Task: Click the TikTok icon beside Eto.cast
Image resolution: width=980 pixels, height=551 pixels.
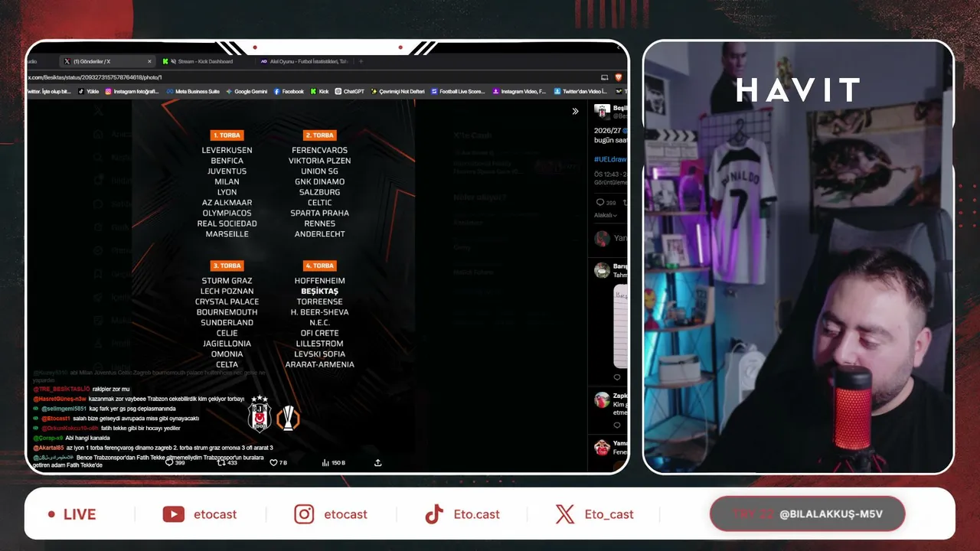Action: coord(434,514)
